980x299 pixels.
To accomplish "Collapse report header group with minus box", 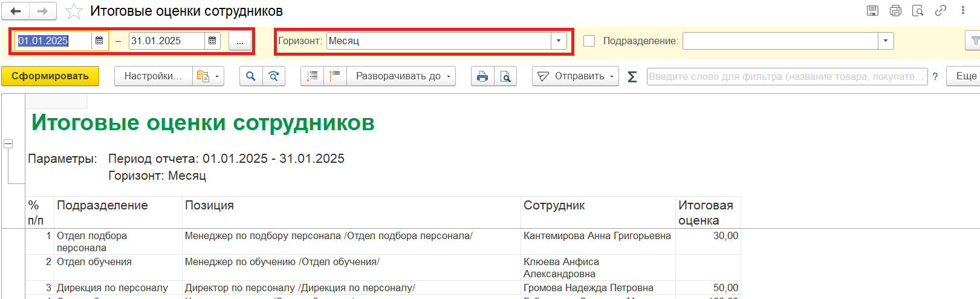I will point(8,144).
